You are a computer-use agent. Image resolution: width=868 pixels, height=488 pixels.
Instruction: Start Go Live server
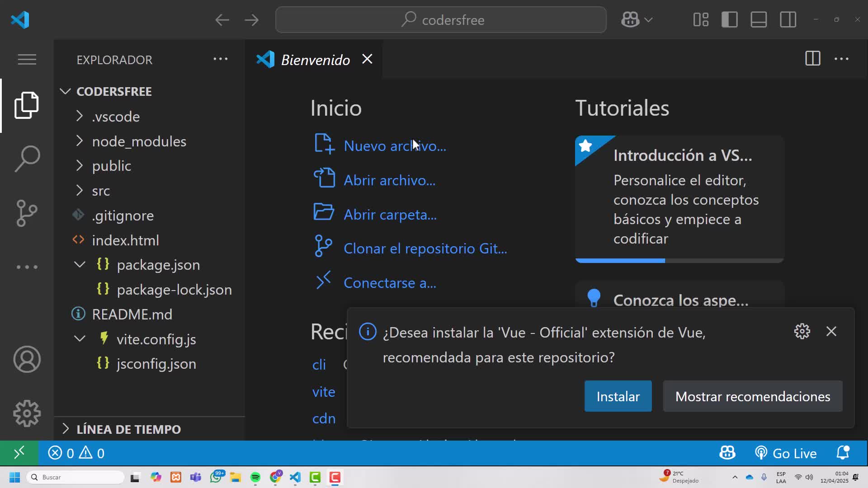pyautogui.click(x=786, y=453)
